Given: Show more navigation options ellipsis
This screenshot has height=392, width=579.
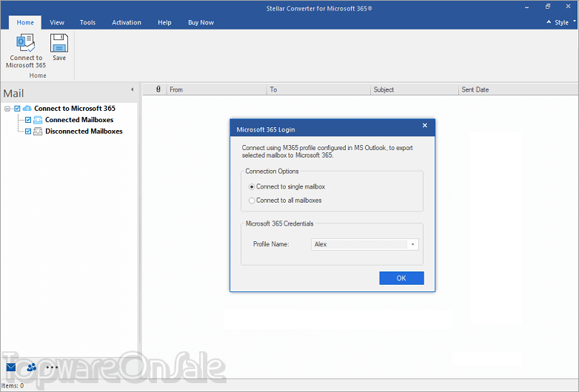Looking at the screenshot, I should pos(52,367).
